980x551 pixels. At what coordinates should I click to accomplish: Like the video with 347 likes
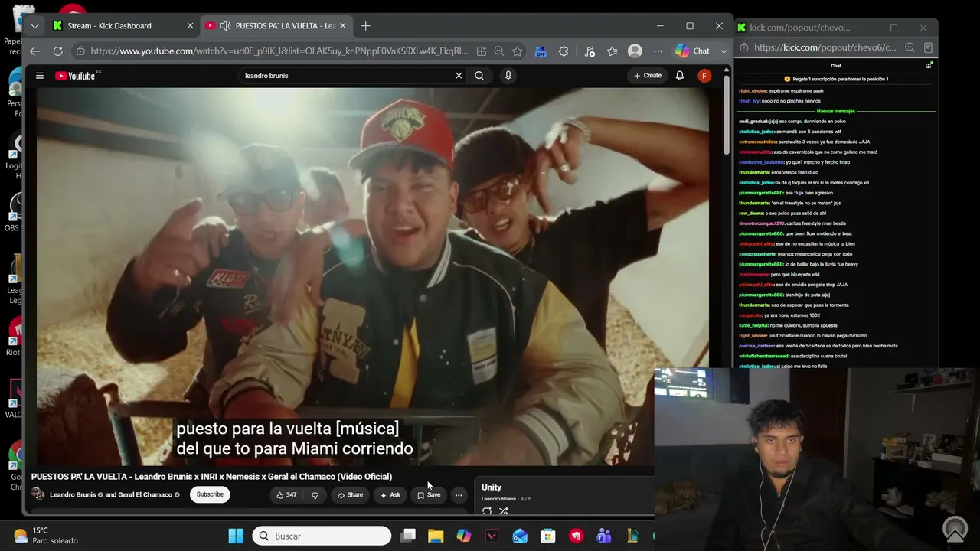pos(287,495)
